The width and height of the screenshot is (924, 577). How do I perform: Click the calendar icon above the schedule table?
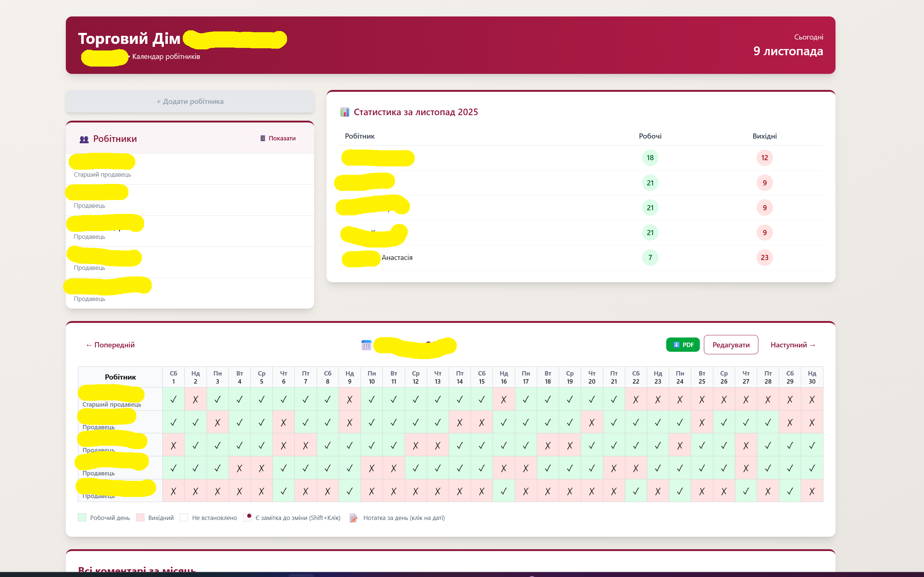click(366, 346)
